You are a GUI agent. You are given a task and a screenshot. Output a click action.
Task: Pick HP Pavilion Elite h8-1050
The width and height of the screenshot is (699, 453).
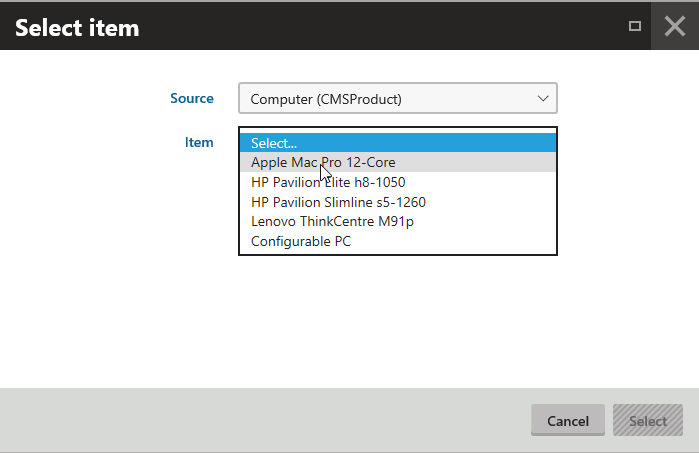click(398, 182)
